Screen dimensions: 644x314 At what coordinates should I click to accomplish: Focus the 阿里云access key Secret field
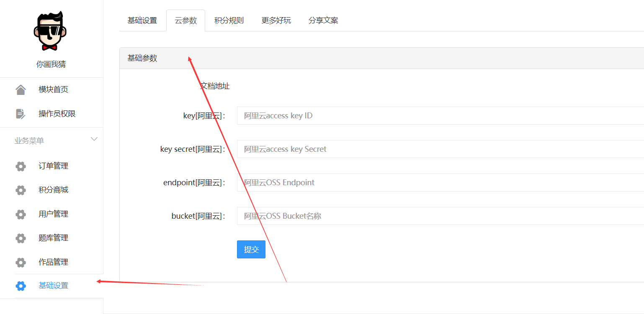[440, 149]
